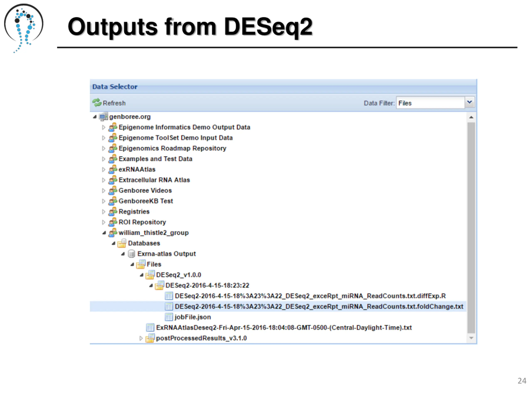Expand the Genboree Videos group
This screenshot has height=399, width=532.
click(x=103, y=191)
